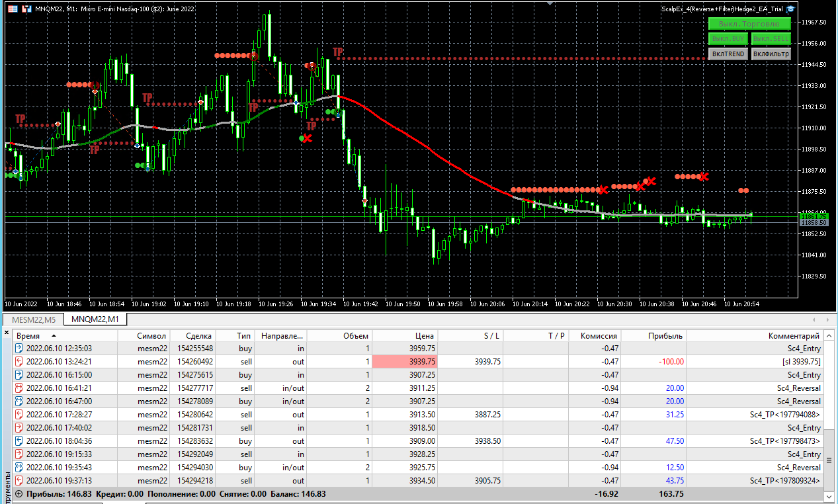The height and width of the screenshot is (504, 838).
Task: Click sell-out deal icon at 17:28:27 row
Action: click(19, 415)
